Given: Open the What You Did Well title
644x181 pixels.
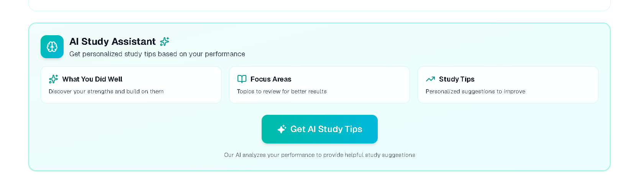Looking at the screenshot, I should coord(92,79).
